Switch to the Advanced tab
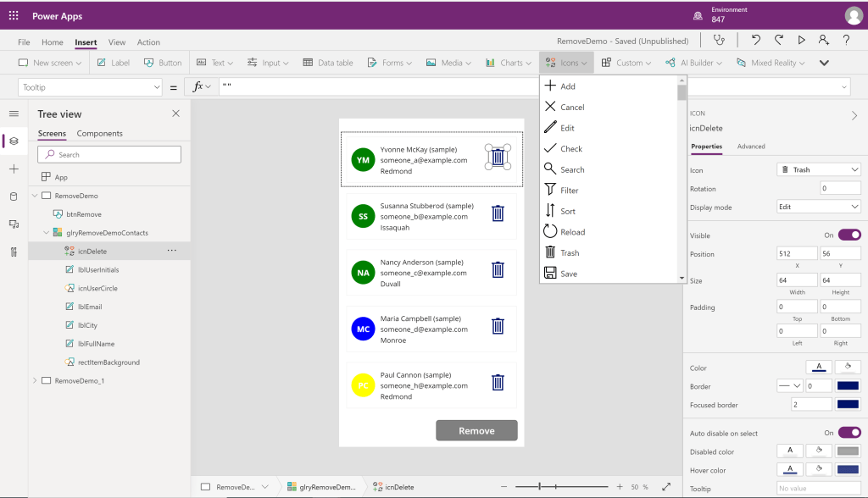 coord(751,147)
